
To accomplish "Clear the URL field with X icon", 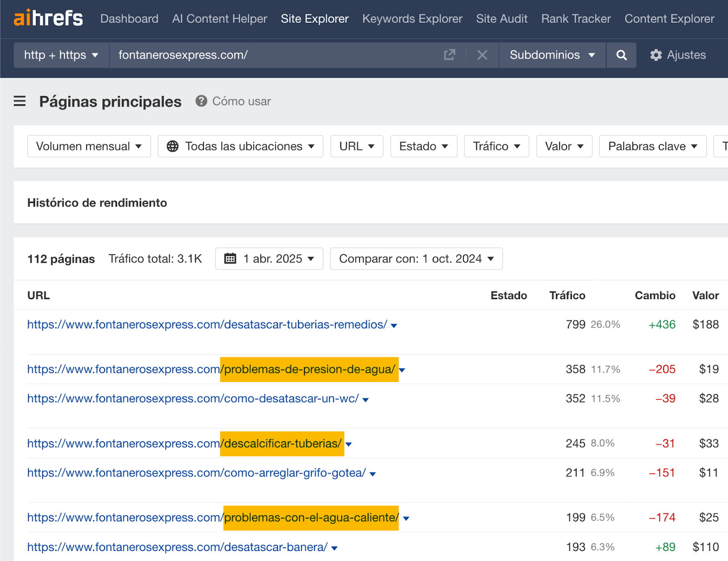I will (482, 55).
